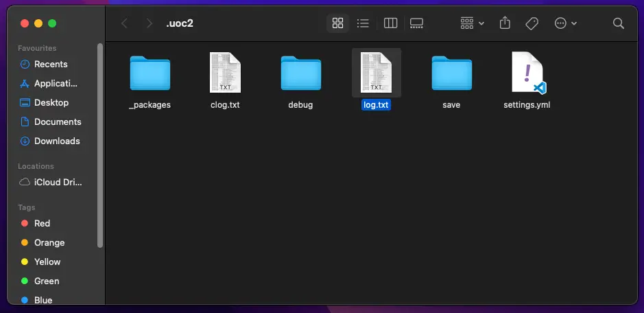The width and height of the screenshot is (644, 313).
Task: Go forward with the right chevron
Action: click(150, 23)
